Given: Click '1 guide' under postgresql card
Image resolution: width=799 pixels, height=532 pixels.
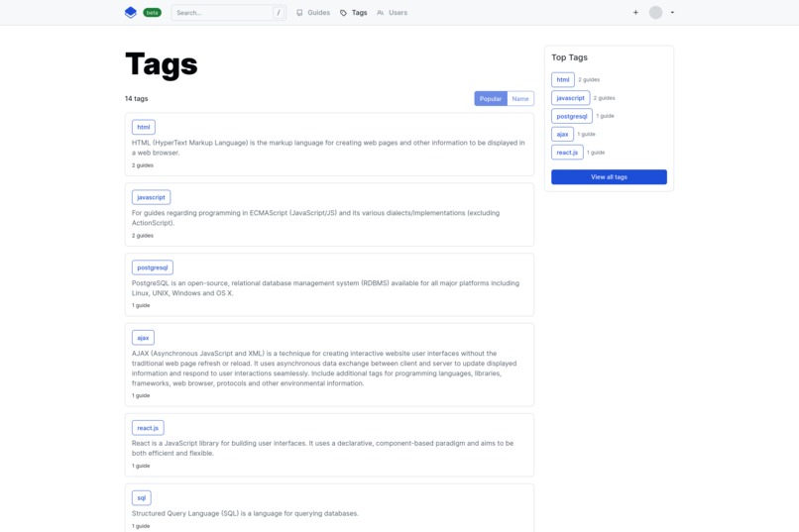Looking at the screenshot, I should (x=141, y=305).
